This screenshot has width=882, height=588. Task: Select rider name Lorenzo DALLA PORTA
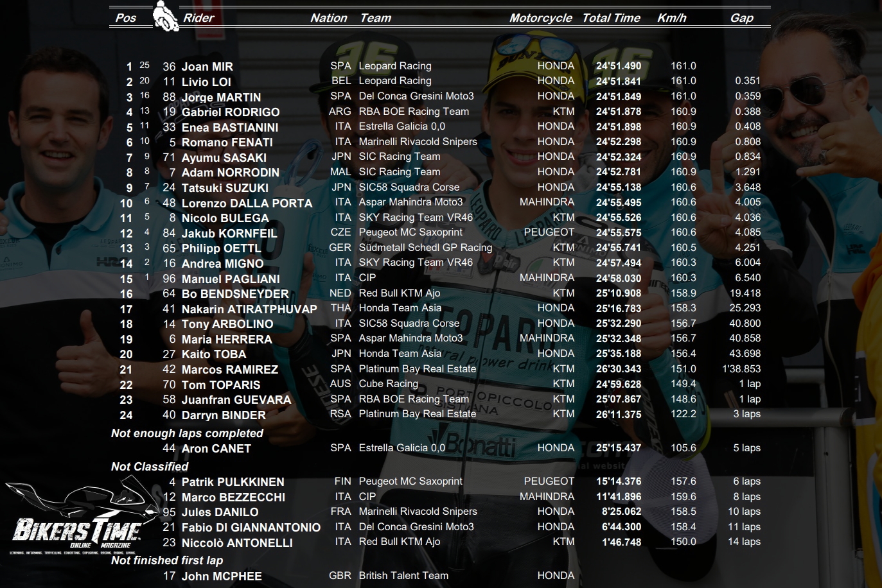coord(247,203)
